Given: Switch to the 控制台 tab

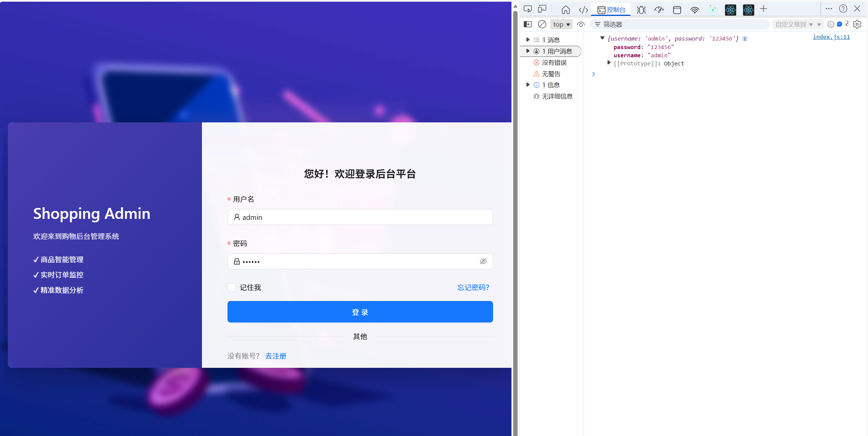Looking at the screenshot, I should 612,10.
